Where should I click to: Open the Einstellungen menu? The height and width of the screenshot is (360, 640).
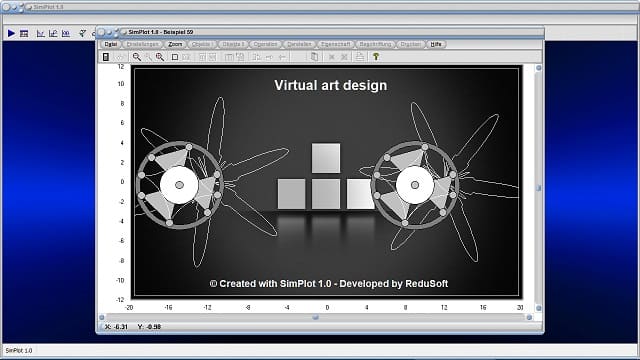(142, 44)
